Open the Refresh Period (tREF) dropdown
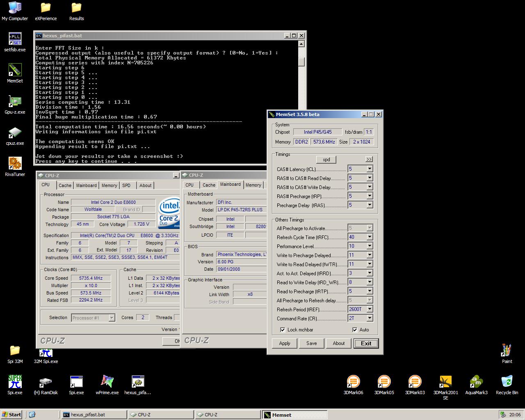 click(x=370, y=309)
